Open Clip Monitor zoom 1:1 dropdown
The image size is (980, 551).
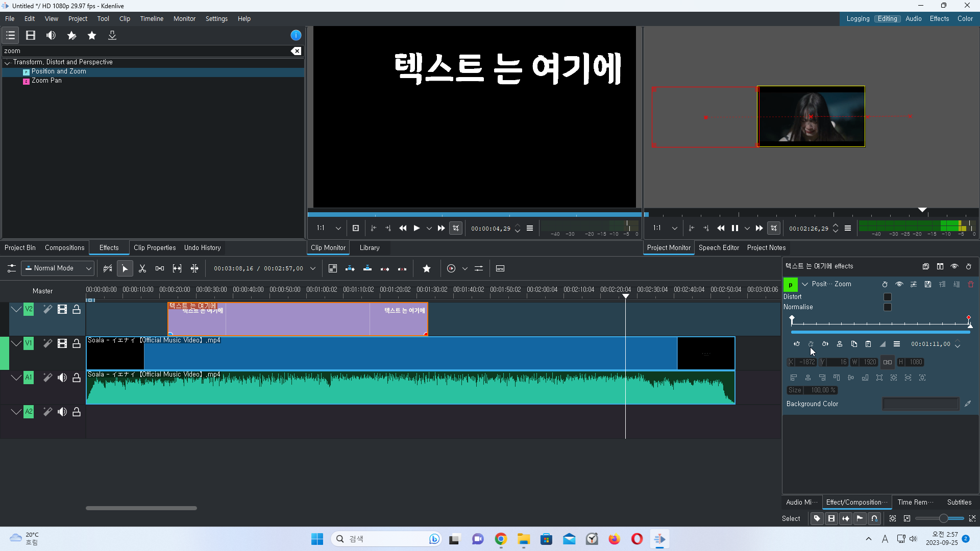[x=329, y=228]
